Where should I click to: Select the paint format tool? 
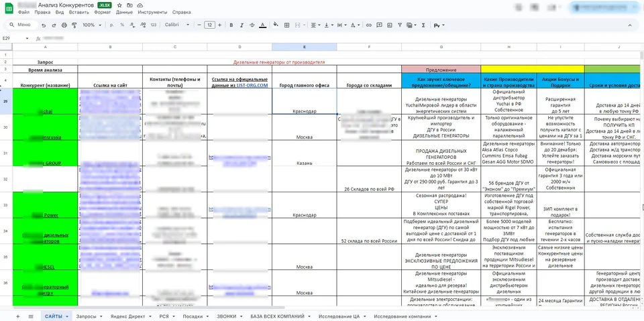pos(74,25)
